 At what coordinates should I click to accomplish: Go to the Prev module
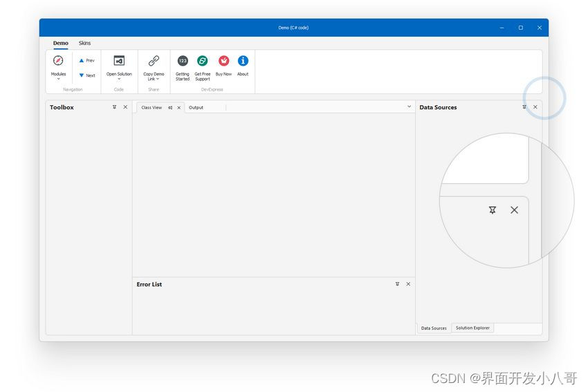point(86,60)
